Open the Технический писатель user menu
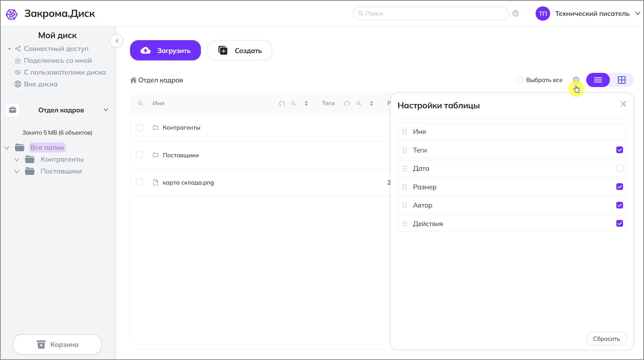This screenshot has width=644, height=360. click(x=638, y=13)
